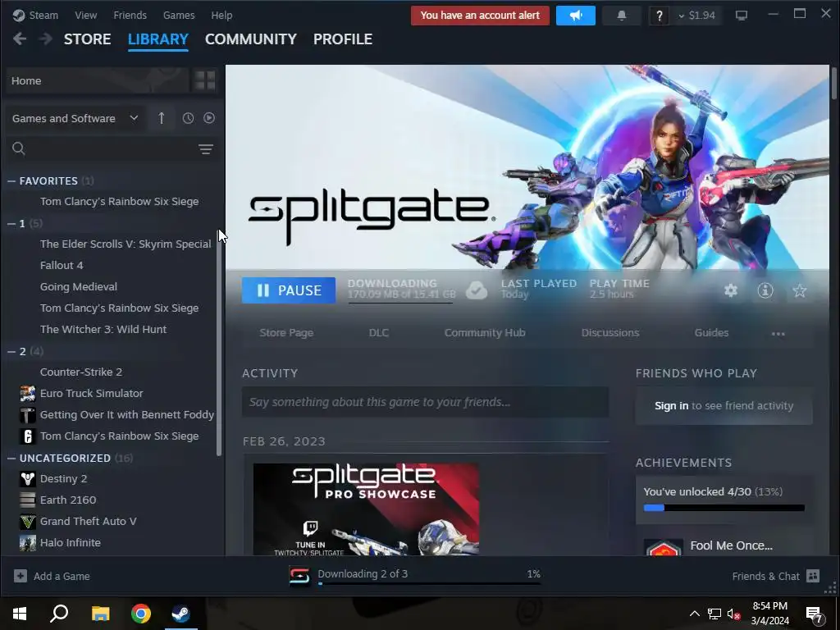Collapse collection 2
The height and width of the screenshot is (630, 840).
11,351
